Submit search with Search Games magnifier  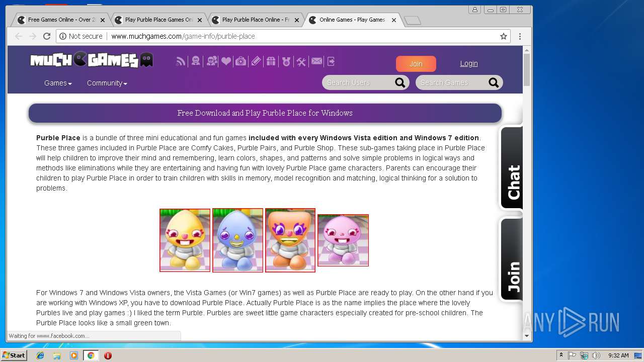(x=494, y=82)
